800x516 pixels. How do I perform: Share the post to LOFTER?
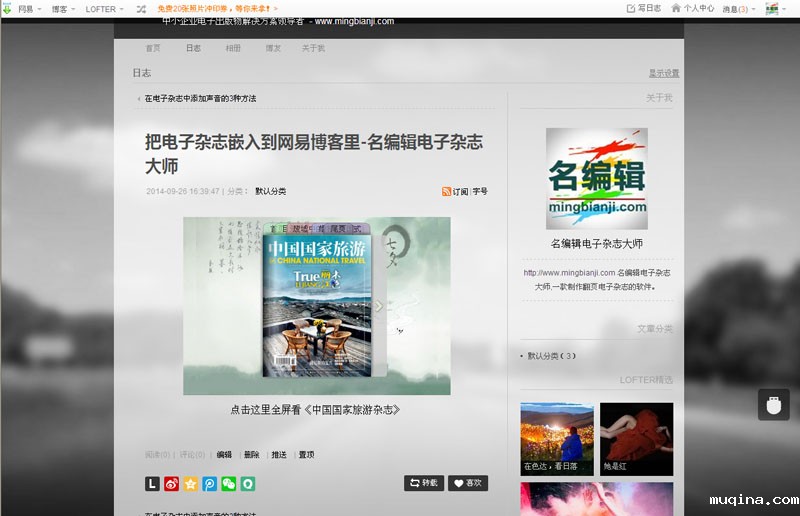[x=152, y=484]
